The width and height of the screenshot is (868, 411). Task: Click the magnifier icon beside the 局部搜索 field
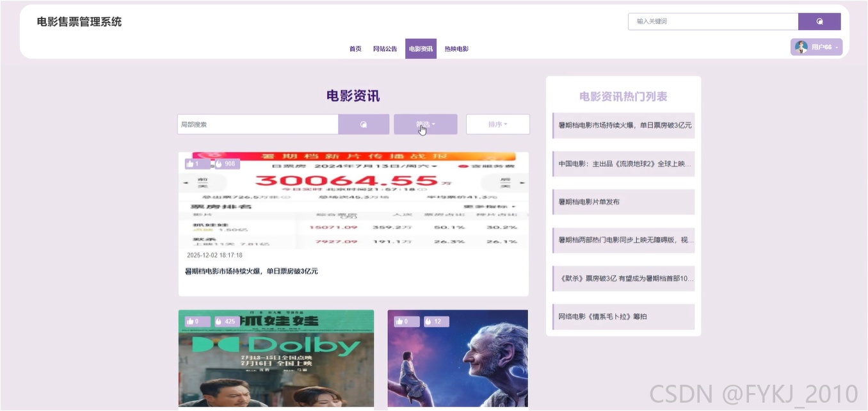(x=364, y=125)
